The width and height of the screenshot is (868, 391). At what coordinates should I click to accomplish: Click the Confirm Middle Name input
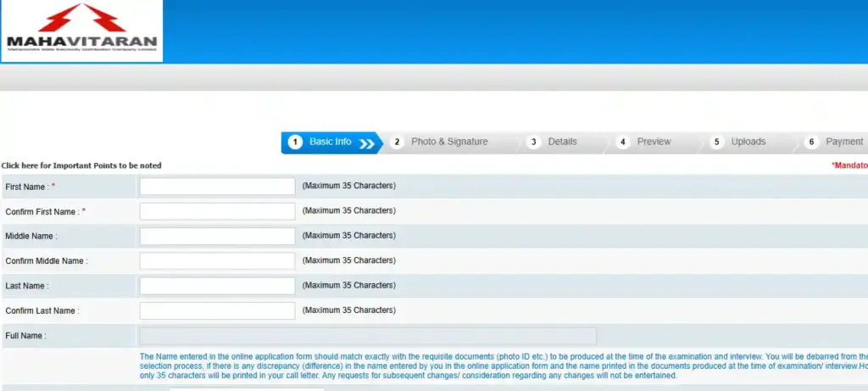click(x=217, y=261)
